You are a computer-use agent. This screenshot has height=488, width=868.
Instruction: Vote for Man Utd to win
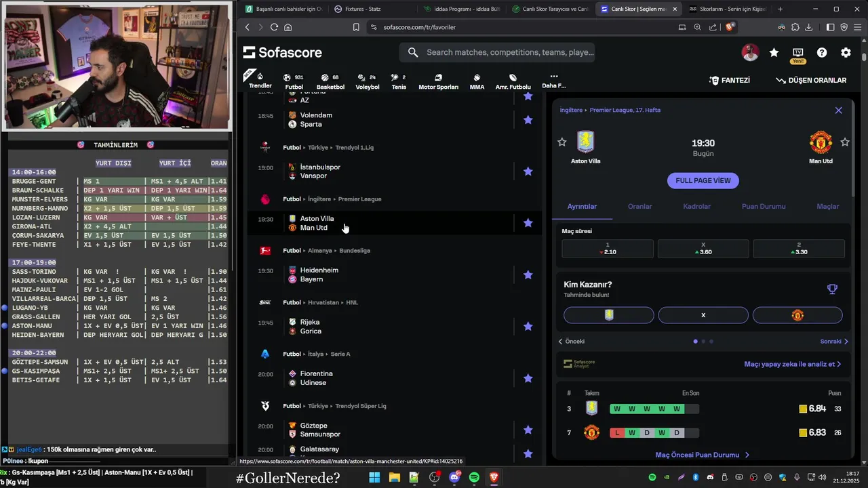tap(797, 315)
